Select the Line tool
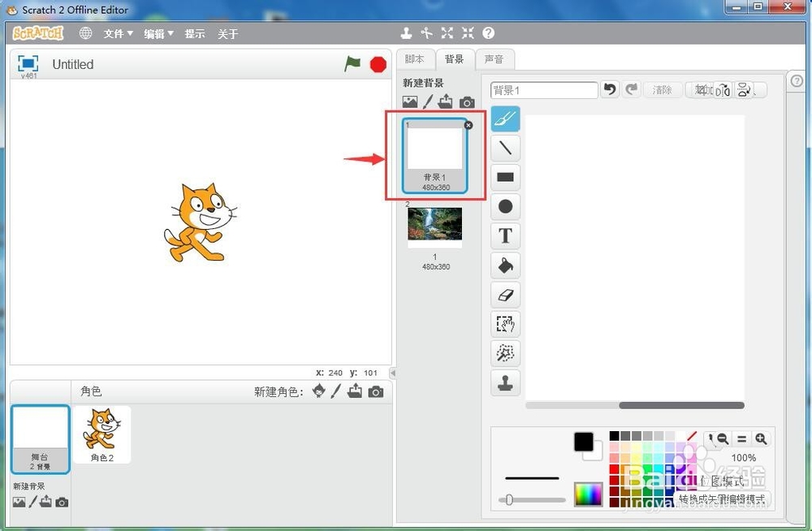 pyautogui.click(x=505, y=148)
